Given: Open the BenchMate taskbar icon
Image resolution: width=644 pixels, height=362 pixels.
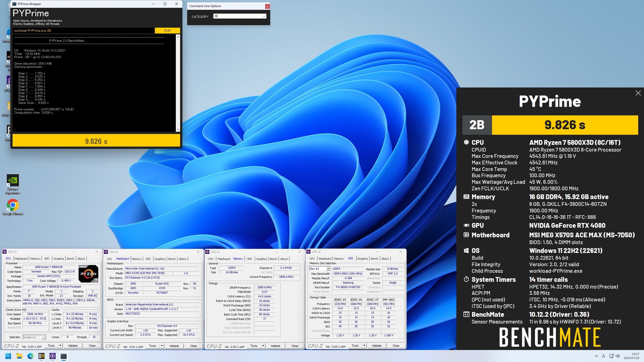Looking at the screenshot, I should tap(42, 356).
